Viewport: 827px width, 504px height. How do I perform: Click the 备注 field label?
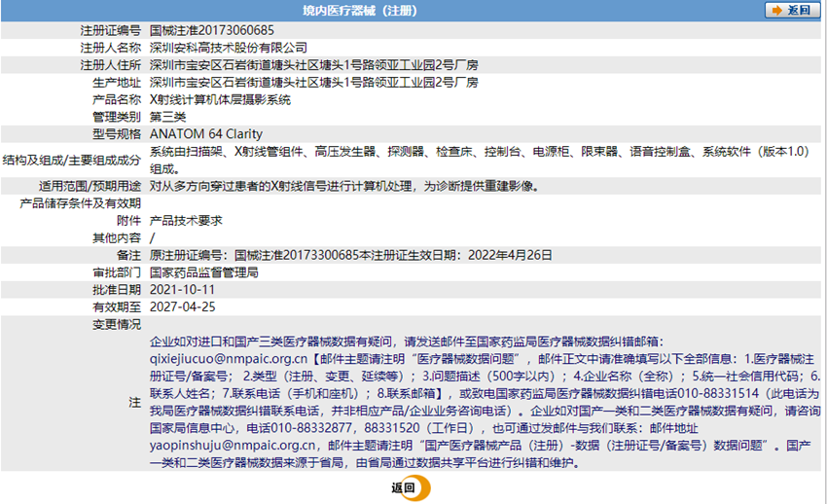coord(129,255)
